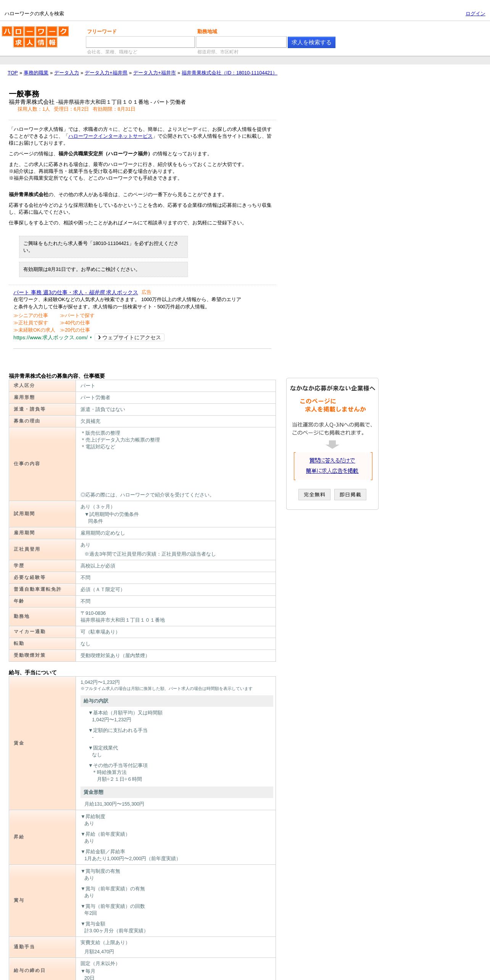
Task: Click the 月額24,470円 commute allowance value
Action: [x=99, y=952]
